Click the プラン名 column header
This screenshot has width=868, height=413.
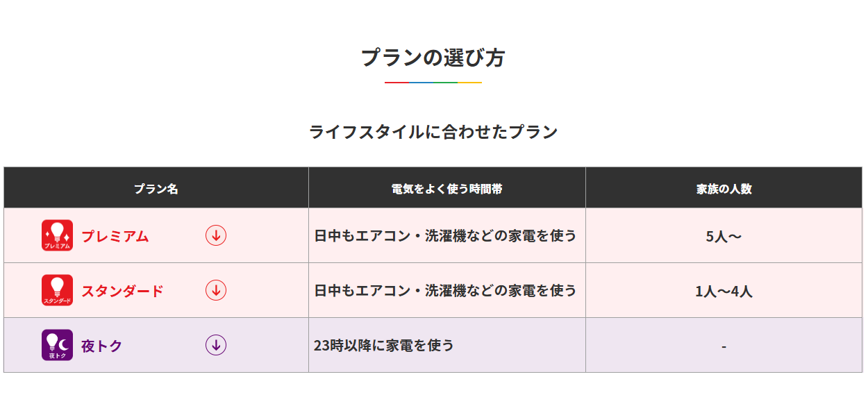tap(156, 188)
